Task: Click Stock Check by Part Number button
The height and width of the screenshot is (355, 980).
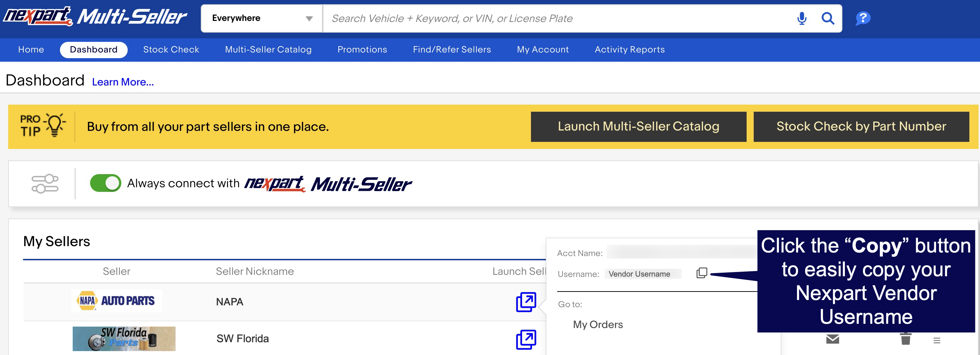Action: click(861, 126)
